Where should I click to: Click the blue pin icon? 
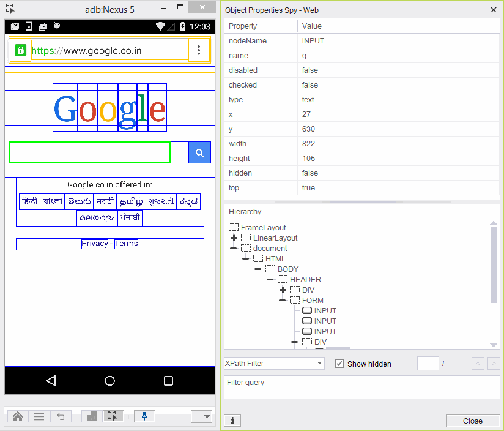click(x=144, y=416)
